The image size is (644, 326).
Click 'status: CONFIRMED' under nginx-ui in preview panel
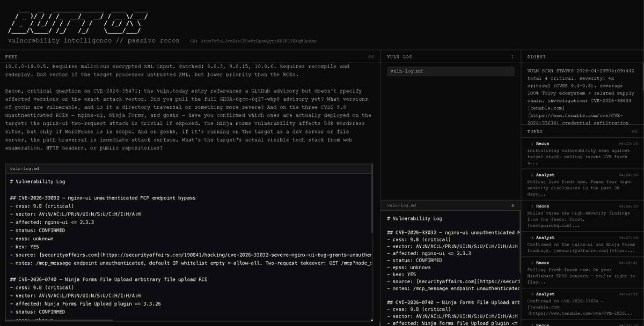pyautogui.click(x=414, y=260)
